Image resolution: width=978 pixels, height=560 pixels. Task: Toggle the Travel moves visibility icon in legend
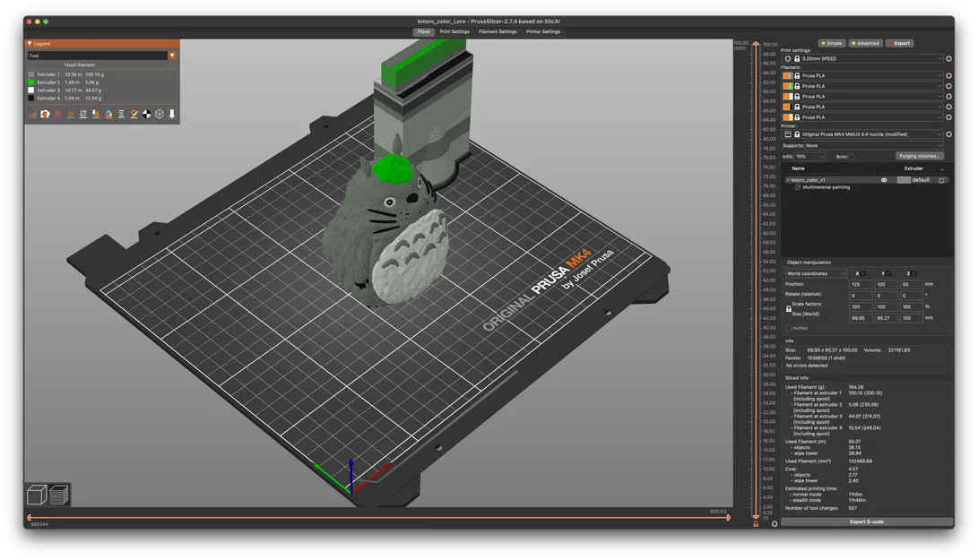(32, 114)
